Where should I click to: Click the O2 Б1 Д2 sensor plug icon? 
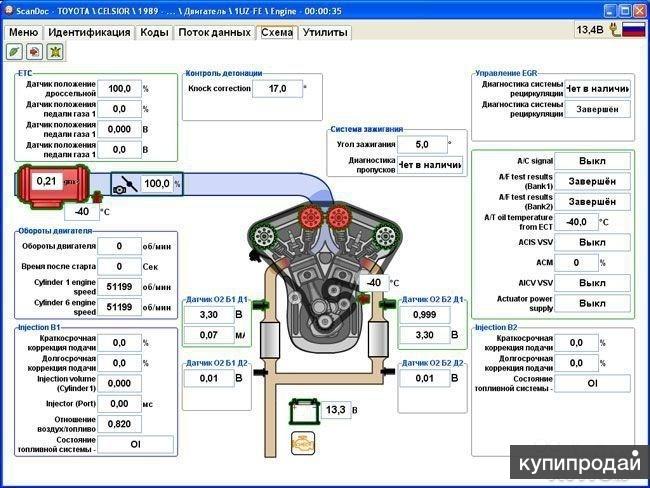[261, 371]
